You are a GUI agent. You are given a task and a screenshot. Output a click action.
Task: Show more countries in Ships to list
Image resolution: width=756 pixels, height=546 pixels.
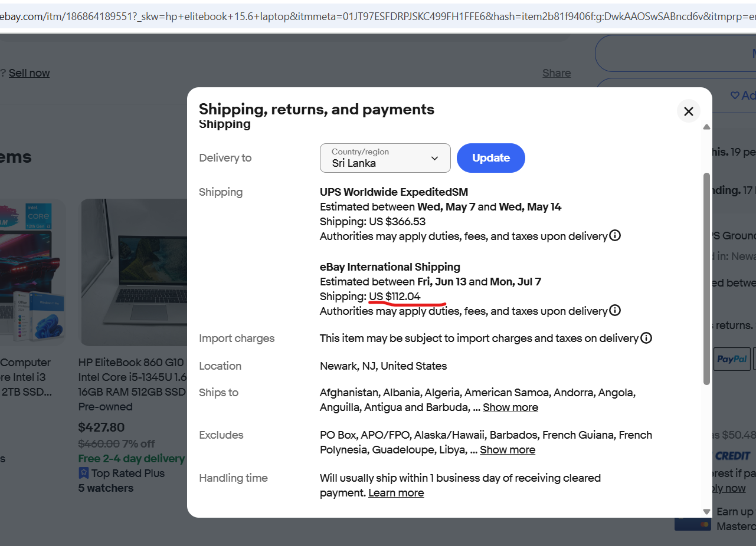tap(510, 407)
